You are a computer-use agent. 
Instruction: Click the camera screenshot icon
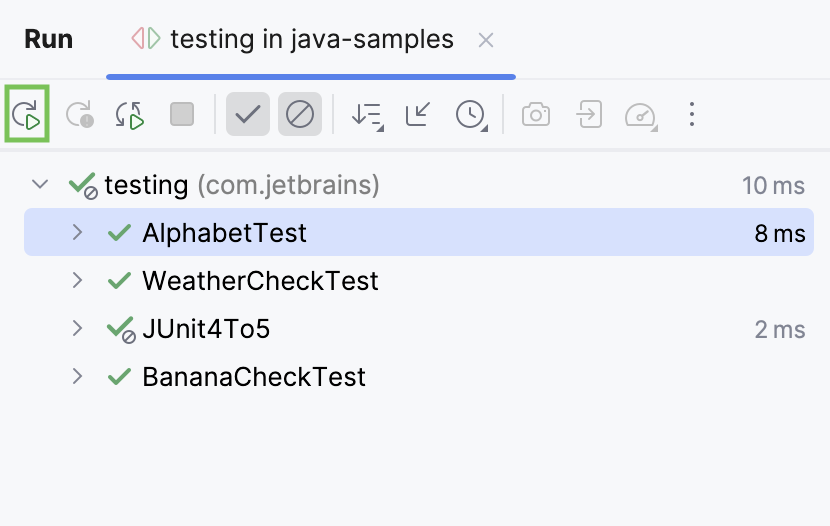coord(536,115)
